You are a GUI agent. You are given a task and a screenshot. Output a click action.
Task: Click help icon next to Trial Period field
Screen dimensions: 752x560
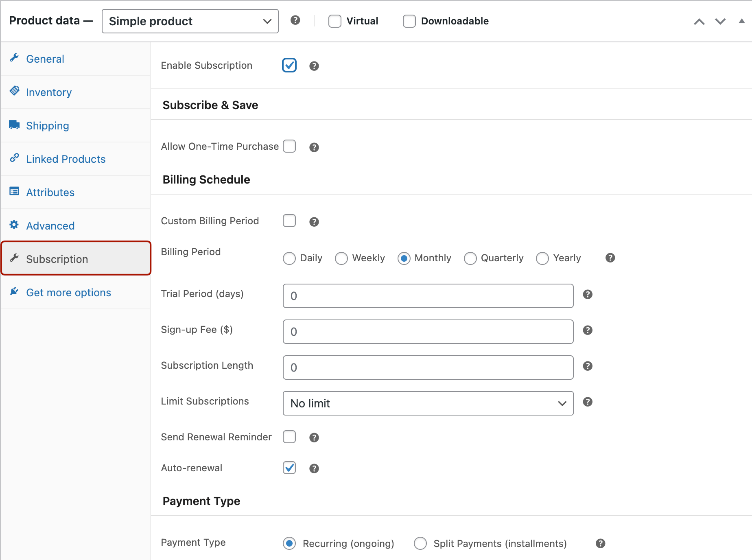pyautogui.click(x=587, y=294)
